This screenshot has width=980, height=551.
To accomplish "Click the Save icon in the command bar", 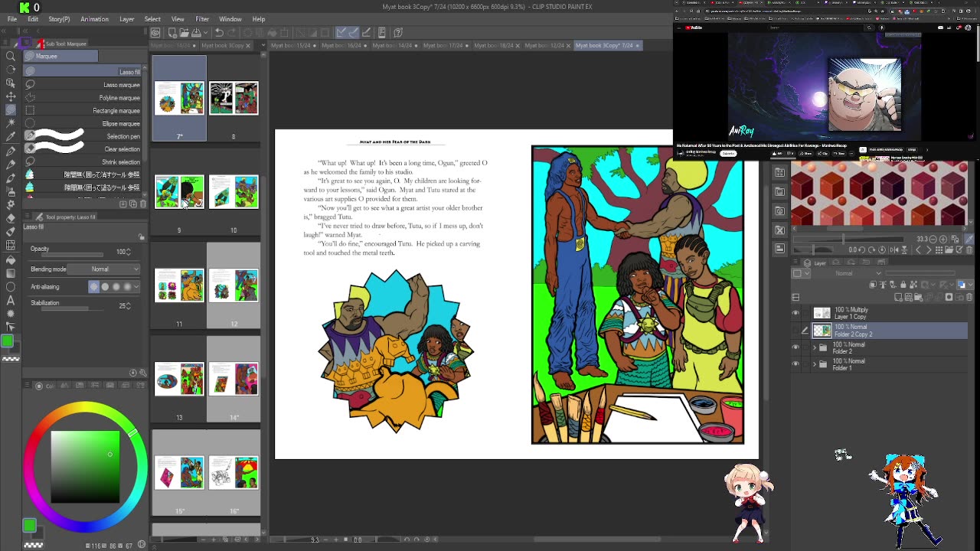I will pos(196,32).
